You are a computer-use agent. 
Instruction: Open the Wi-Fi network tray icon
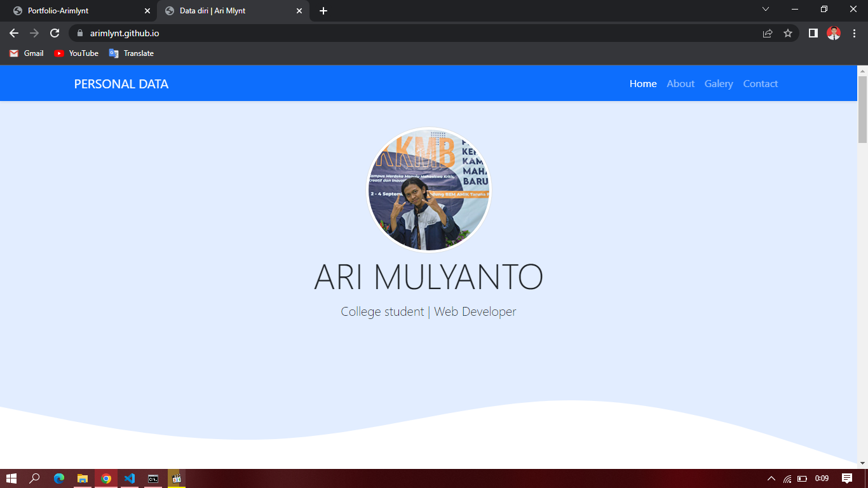[787, 478]
